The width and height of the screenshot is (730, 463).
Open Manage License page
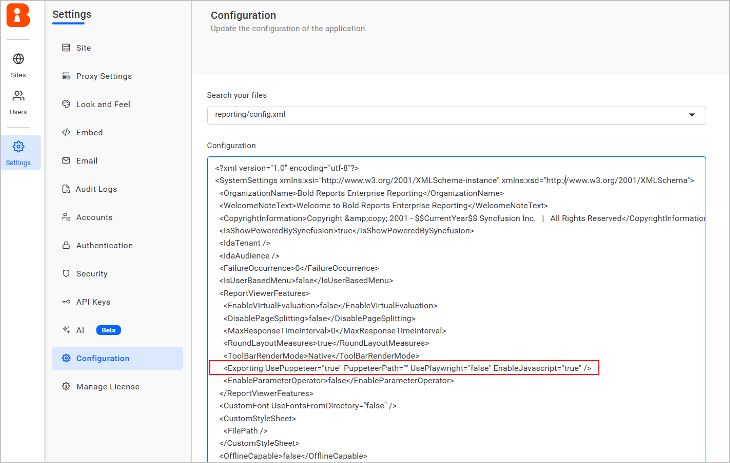click(108, 387)
